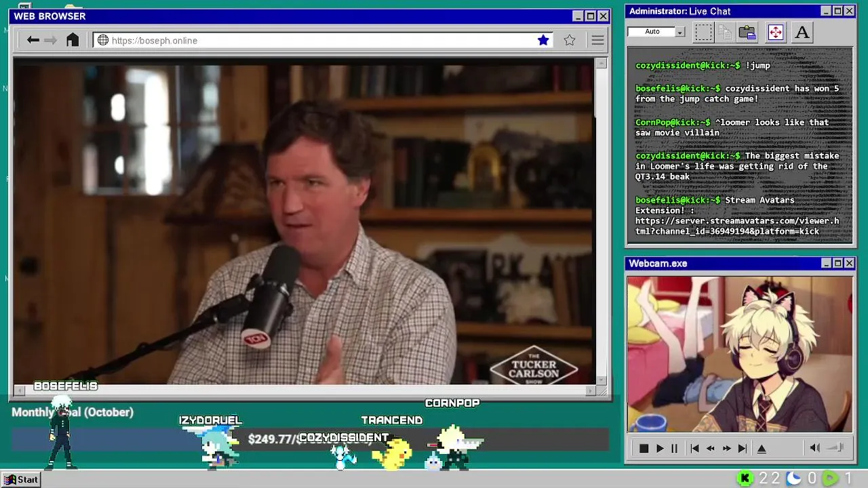Click the browser forward arrow
Viewport: 868px width, 488px height.
(x=51, y=40)
